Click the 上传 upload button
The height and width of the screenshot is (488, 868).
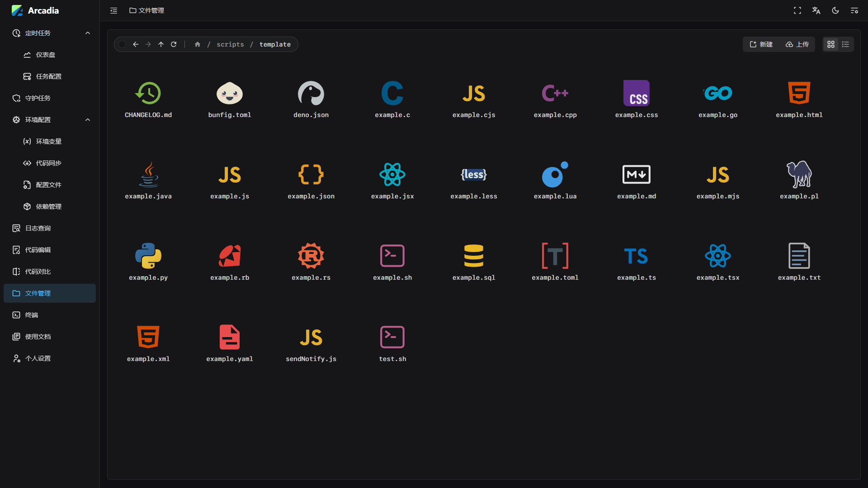[797, 44]
